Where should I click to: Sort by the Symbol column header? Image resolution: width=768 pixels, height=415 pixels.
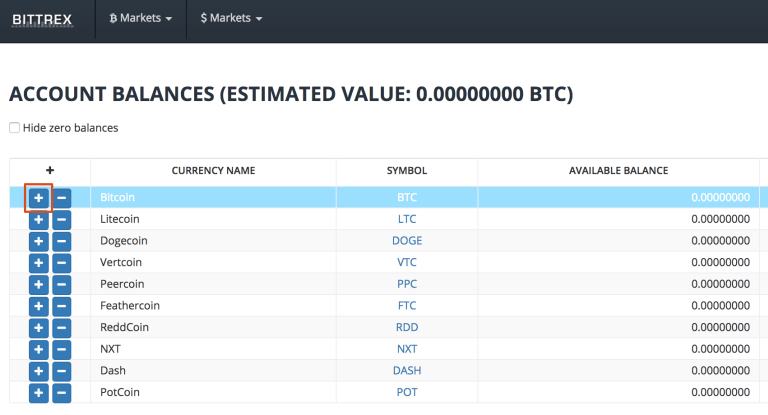click(x=407, y=171)
